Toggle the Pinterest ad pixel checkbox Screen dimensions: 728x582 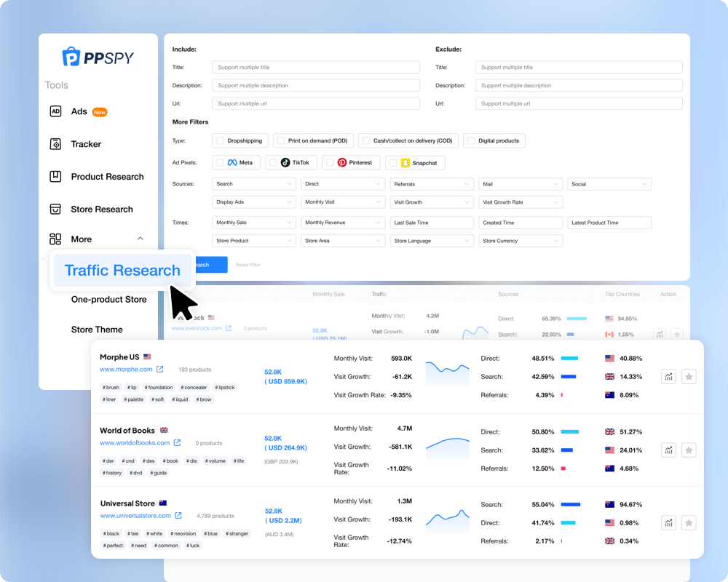click(330, 162)
